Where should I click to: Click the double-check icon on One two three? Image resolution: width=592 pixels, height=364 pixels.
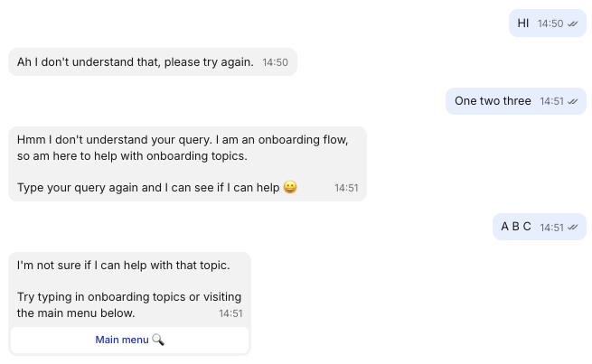(572, 101)
